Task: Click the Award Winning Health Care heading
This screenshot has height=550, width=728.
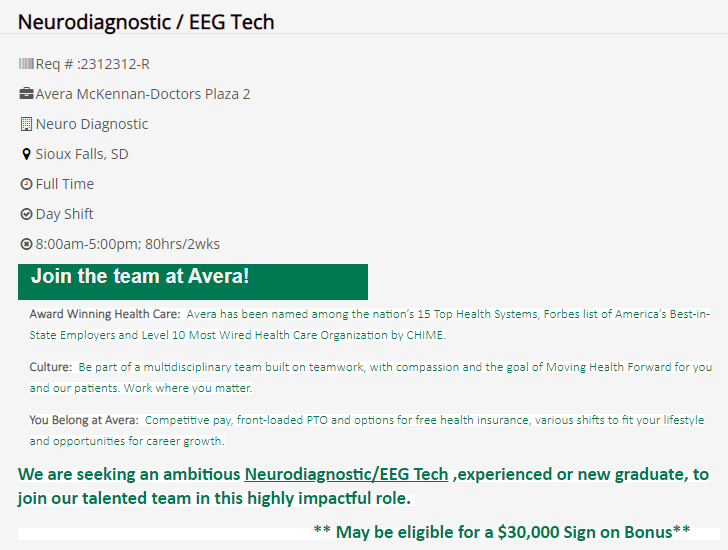Action: pyautogui.click(x=104, y=314)
